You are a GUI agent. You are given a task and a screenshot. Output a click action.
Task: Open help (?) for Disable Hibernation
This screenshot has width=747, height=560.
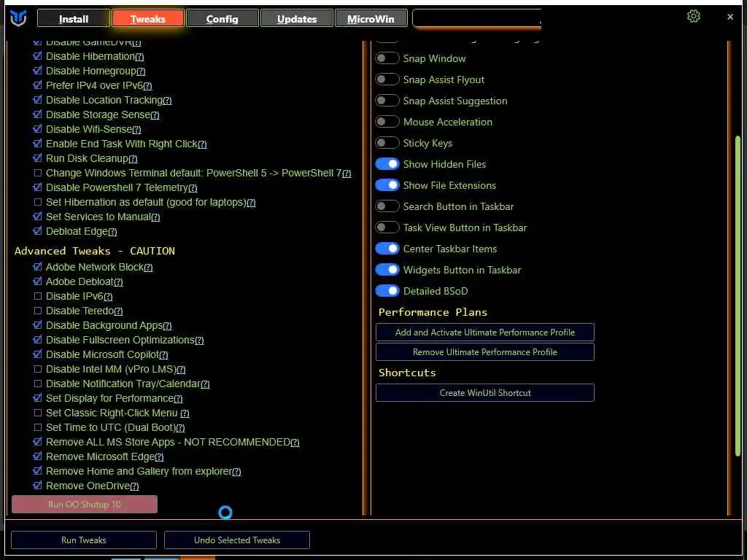(139, 57)
